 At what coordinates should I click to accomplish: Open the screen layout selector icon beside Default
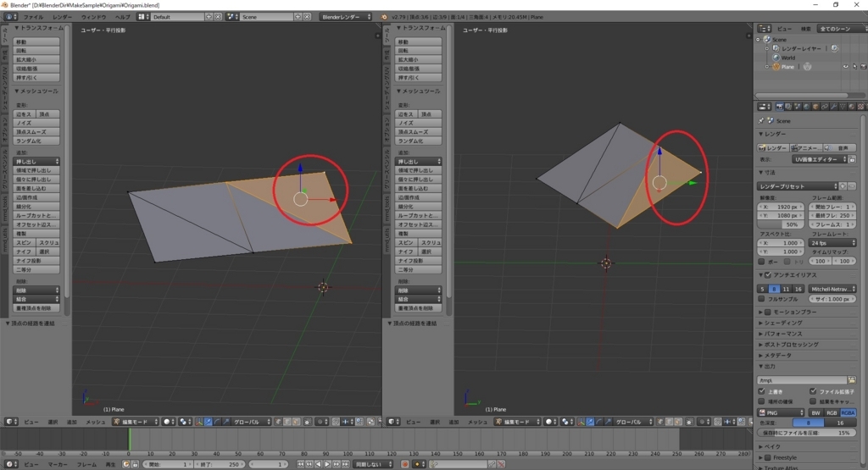point(143,17)
